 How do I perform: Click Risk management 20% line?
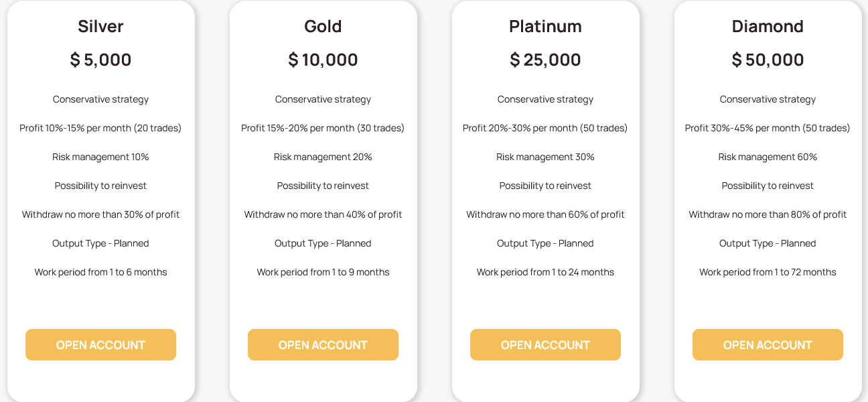[x=323, y=157]
